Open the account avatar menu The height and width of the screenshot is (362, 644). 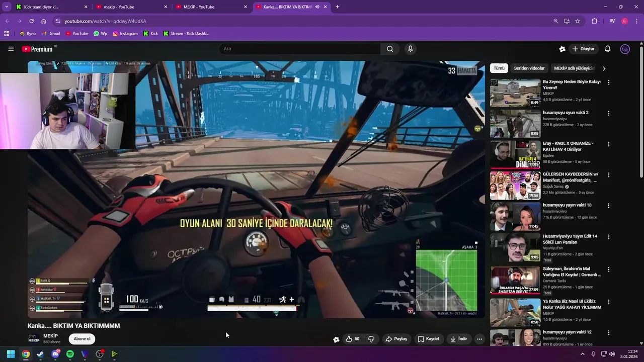coord(625,49)
